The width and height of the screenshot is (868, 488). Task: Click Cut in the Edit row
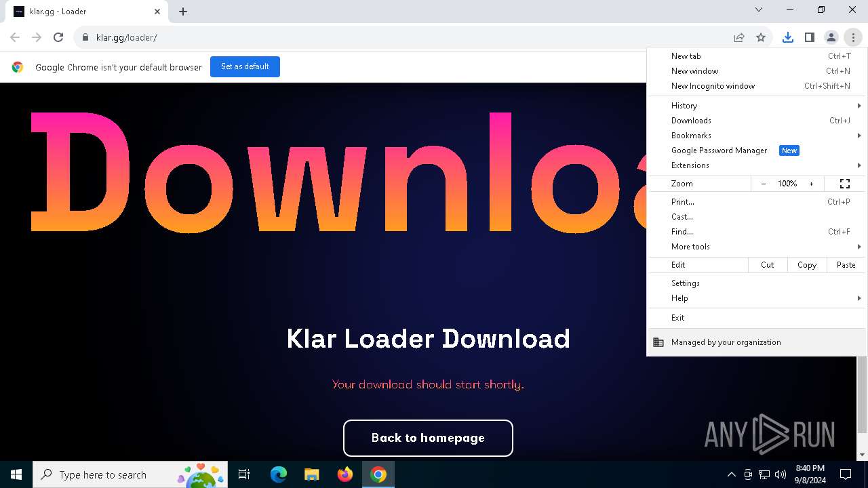pos(767,265)
